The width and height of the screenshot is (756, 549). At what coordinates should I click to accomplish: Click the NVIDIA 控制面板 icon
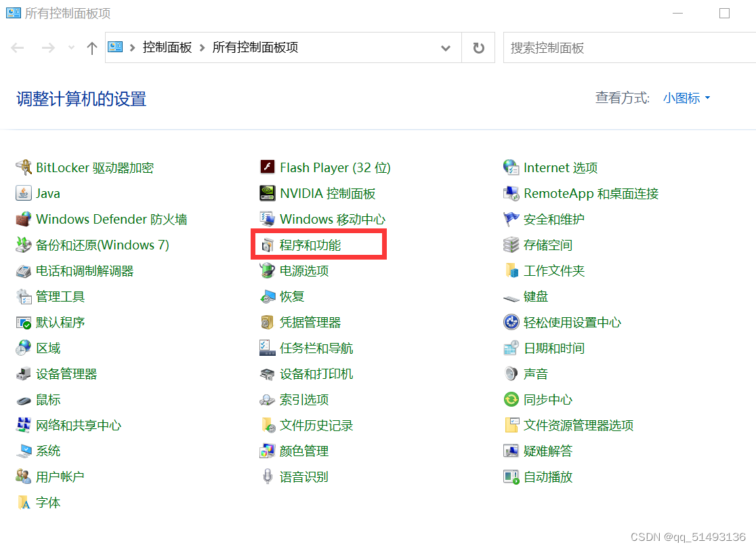[x=268, y=193]
